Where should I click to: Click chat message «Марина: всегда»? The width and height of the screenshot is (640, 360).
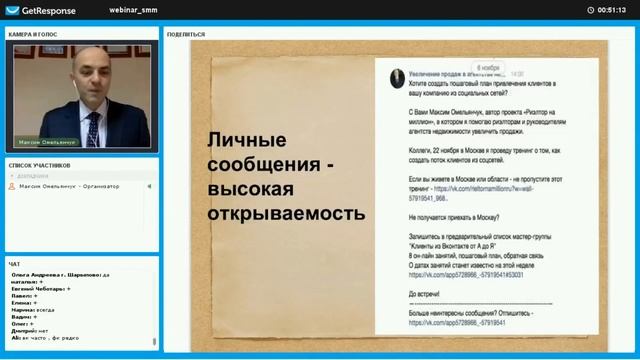point(33,310)
